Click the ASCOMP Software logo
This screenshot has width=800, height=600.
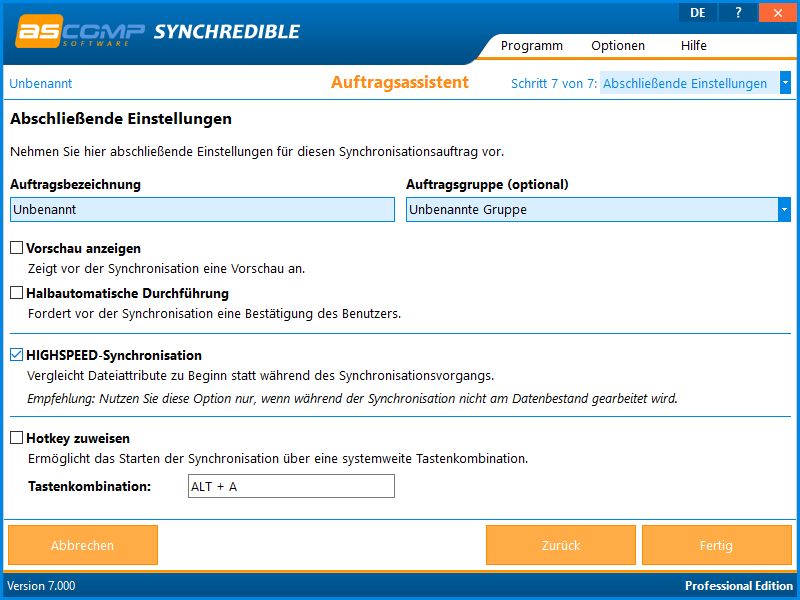point(80,32)
